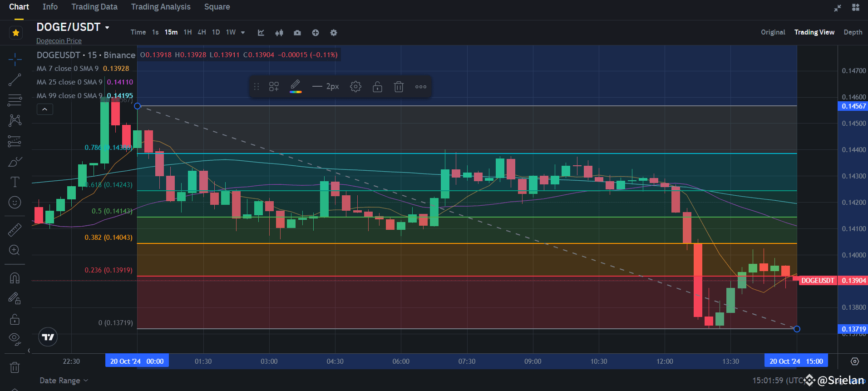This screenshot has height=391, width=868.
Task: Toggle the DOGE/USDT favorite star
Action: (x=16, y=33)
